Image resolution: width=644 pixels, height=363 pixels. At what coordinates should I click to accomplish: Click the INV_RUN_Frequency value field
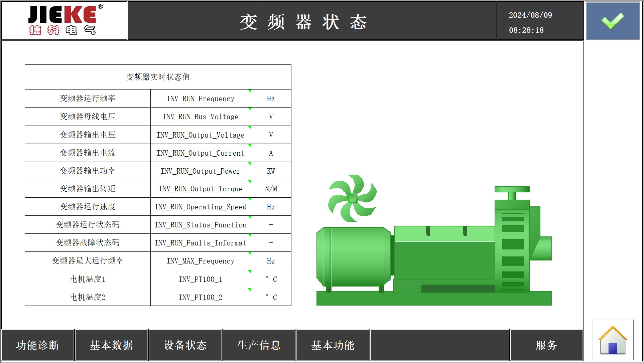point(201,99)
